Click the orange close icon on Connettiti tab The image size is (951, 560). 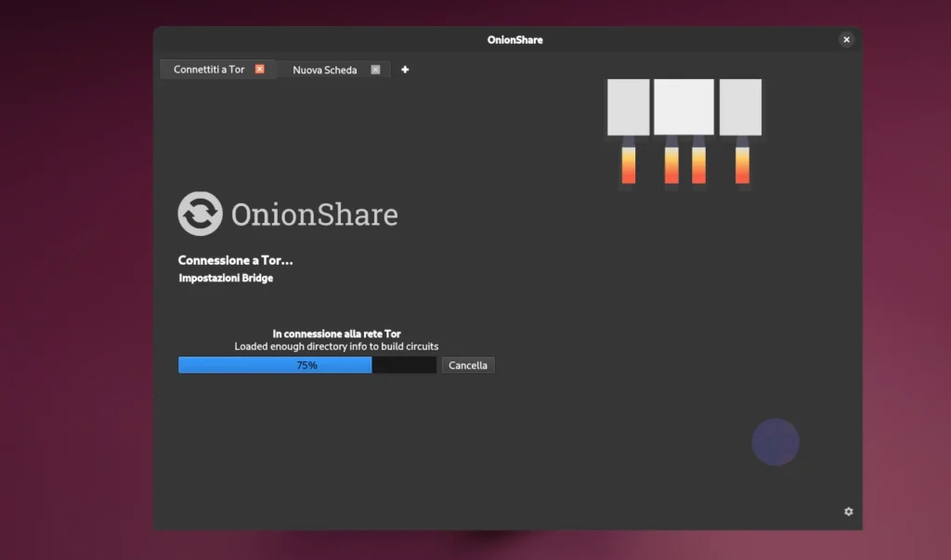pyautogui.click(x=259, y=69)
